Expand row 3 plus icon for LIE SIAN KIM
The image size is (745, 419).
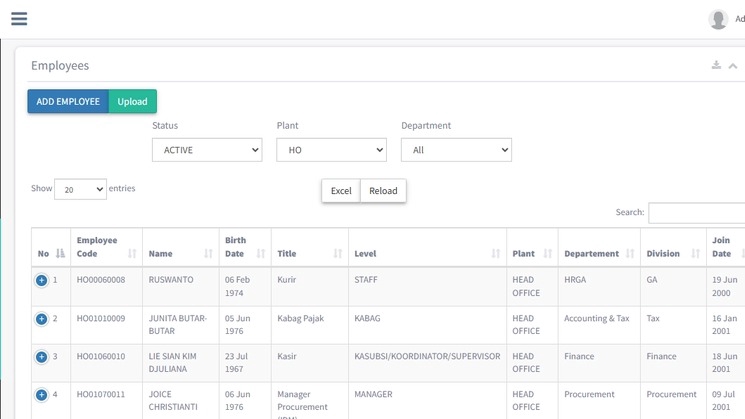coord(42,357)
